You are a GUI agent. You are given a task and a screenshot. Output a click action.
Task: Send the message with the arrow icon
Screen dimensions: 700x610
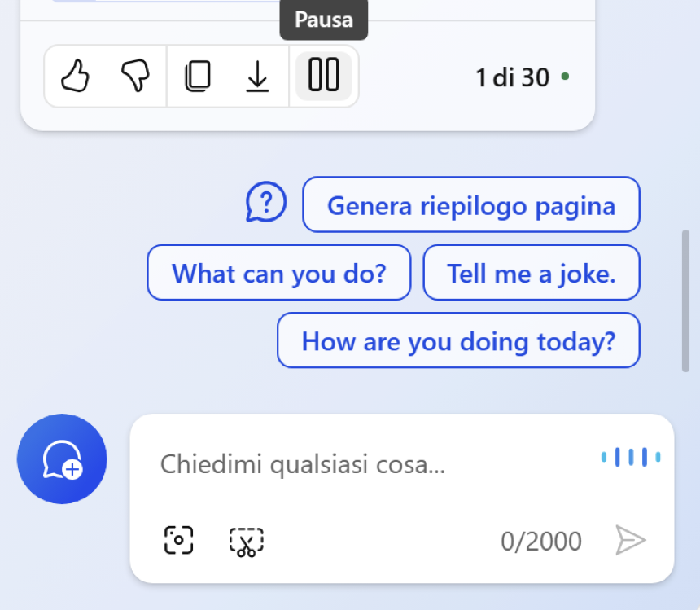coord(630,540)
